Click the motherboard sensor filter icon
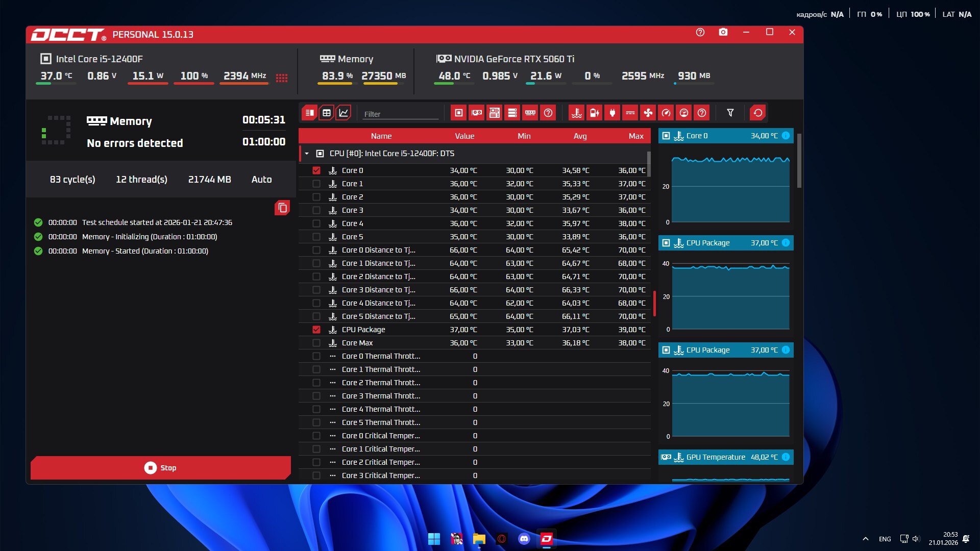 click(x=494, y=113)
